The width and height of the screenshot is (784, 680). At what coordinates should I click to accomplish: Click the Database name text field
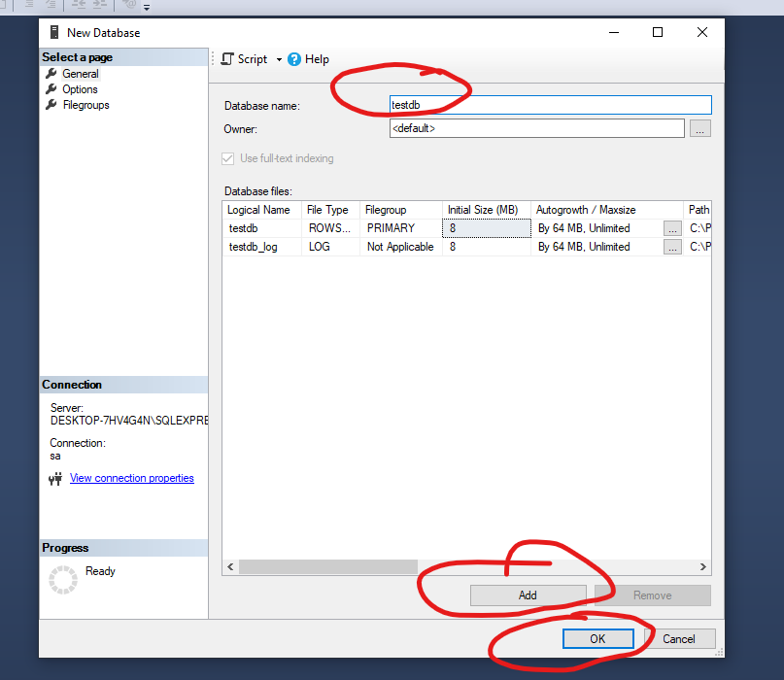tap(550, 105)
